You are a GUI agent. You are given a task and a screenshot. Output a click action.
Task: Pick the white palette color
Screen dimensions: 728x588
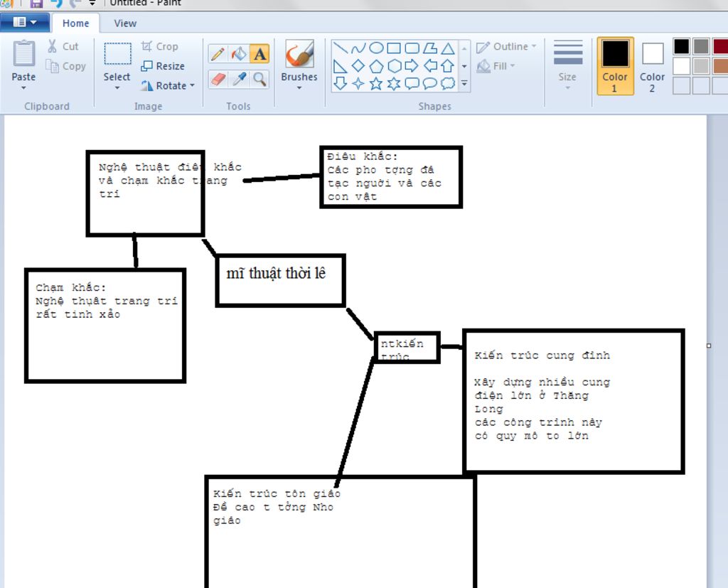pyautogui.click(x=681, y=66)
